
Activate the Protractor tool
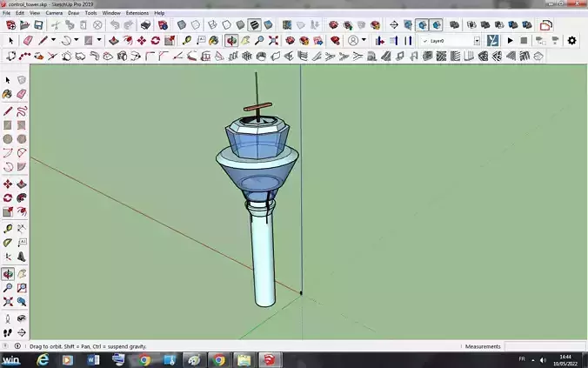click(8, 243)
